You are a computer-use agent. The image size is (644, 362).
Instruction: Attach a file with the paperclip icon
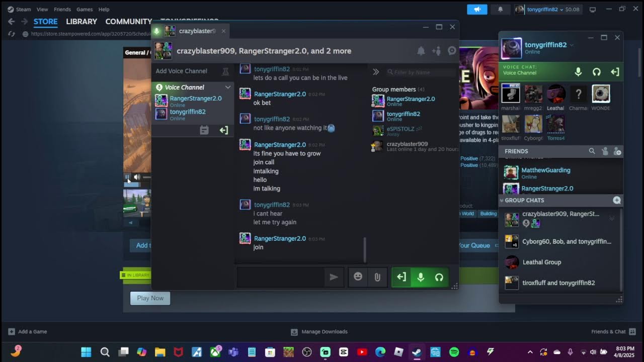[377, 277]
